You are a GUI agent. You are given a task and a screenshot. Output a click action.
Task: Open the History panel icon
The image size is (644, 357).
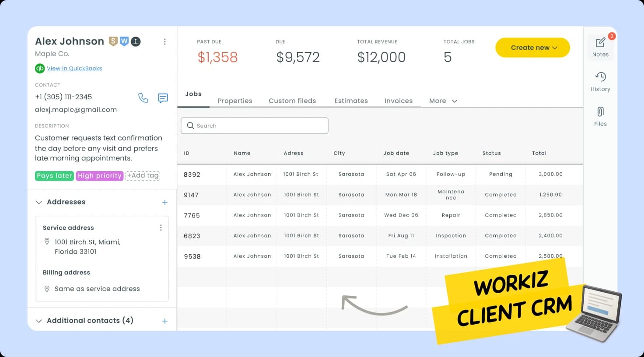click(x=600, y=77)
